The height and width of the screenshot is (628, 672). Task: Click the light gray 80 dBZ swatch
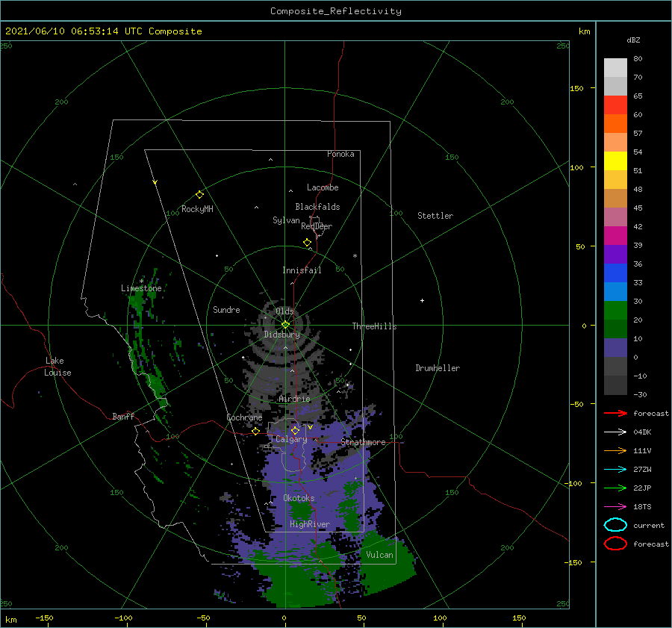click(615, 67)
